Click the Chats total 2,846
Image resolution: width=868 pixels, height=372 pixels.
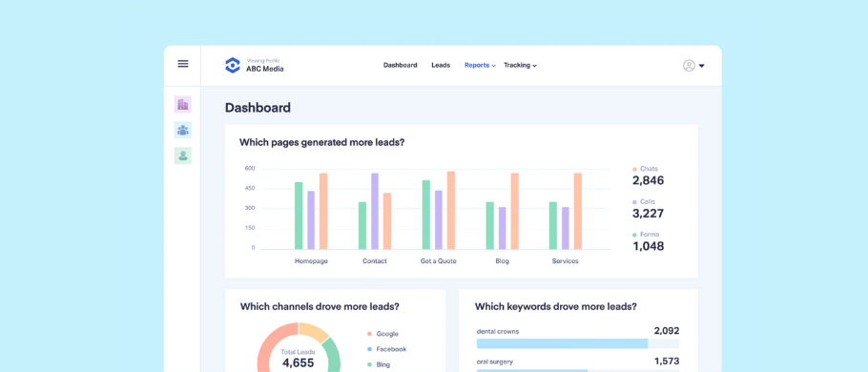pos(648,180)
